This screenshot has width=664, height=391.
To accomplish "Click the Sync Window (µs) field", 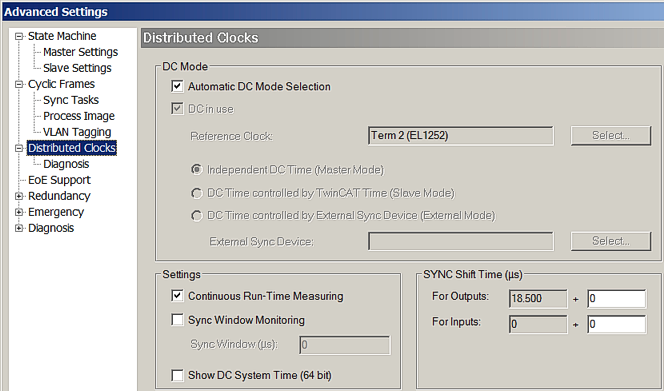I will tap(345, 345).
